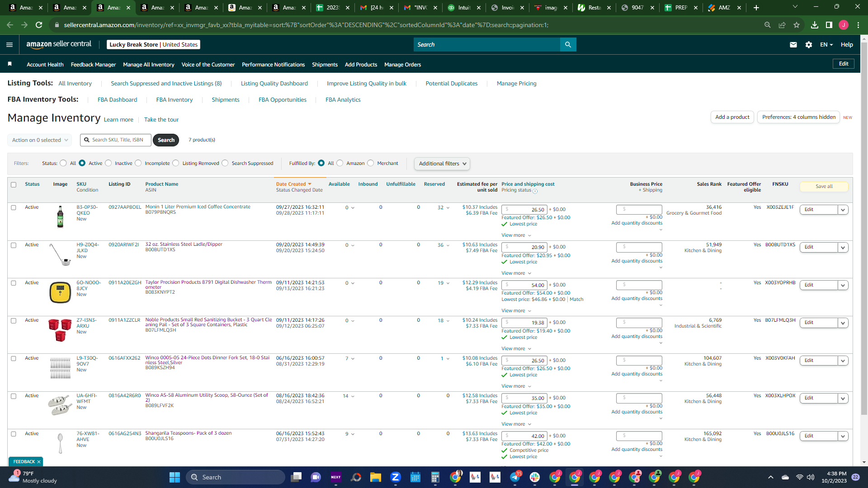Expand View more for Noble Products bucket pricing
The height and width of the screenshot is (488, 868).
point(516,349)
